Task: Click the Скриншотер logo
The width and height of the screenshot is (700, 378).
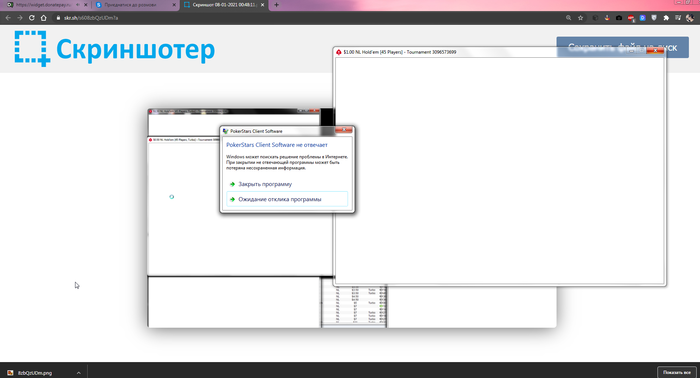Action: click(x=115, y=49)
